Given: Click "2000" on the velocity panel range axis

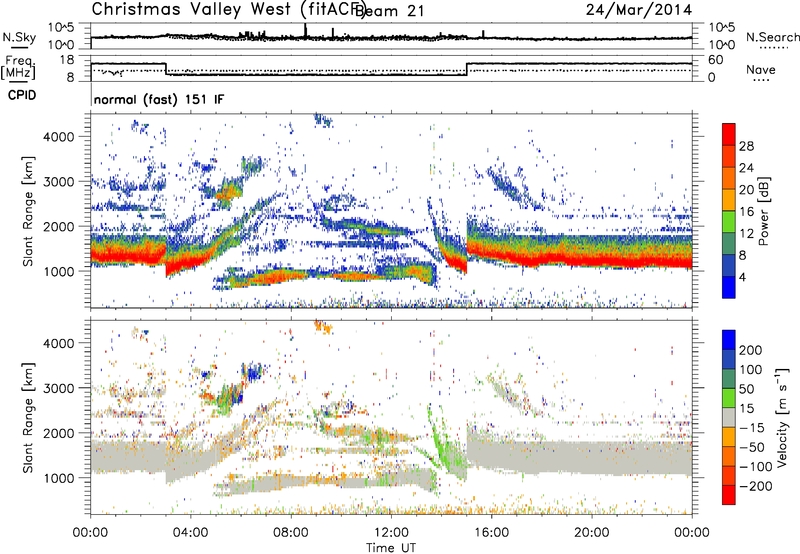Looking at the screenshot, I should point(58,433).
